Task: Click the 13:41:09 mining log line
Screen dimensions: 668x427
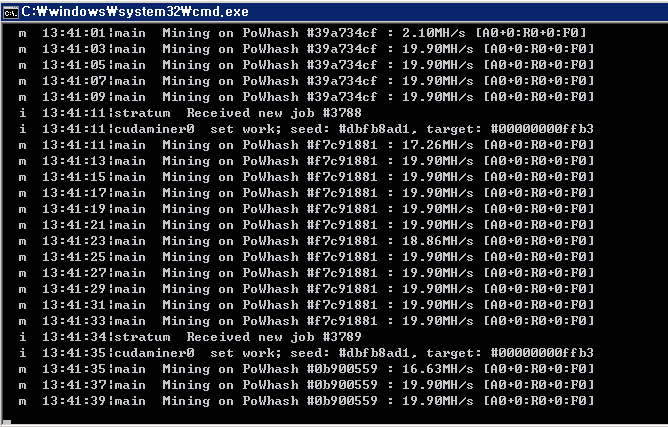Action: [x=306, y=97]
